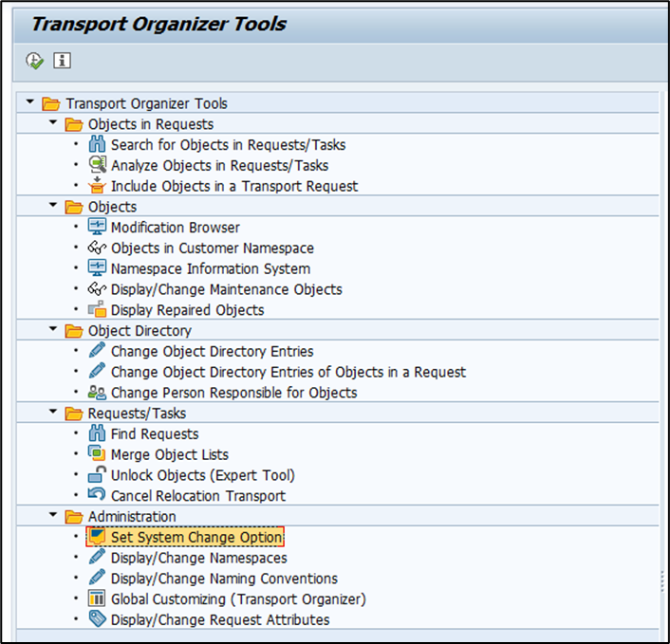Click the Global Customizing icon
The image size is (670, 644).
tap(97, 599)
